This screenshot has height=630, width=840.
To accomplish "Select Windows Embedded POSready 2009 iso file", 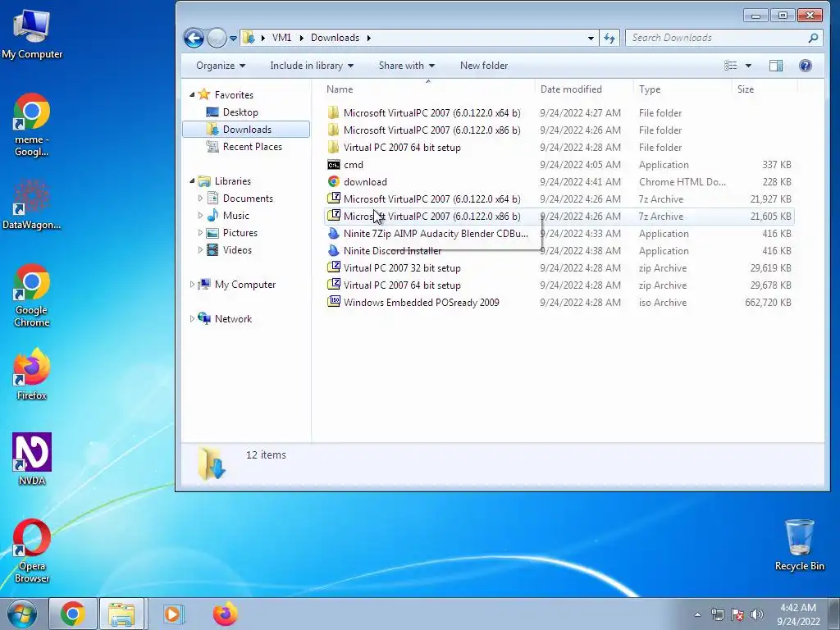I will click(x=559, y=302).
